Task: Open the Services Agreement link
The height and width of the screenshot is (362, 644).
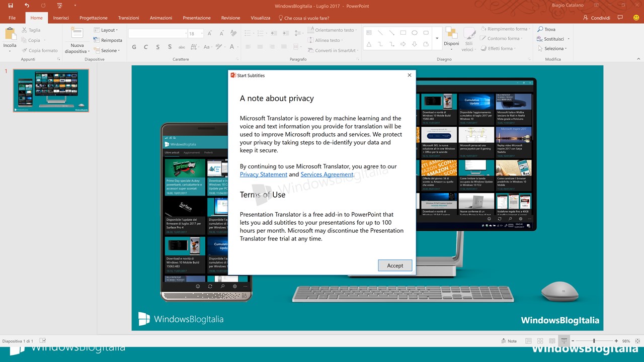Action: click(x=327, y=174)
